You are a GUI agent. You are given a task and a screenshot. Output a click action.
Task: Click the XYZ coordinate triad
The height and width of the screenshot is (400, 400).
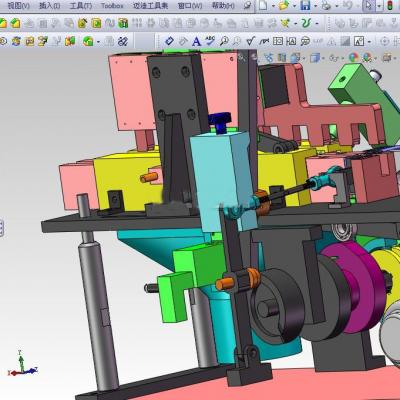point(22,364)
